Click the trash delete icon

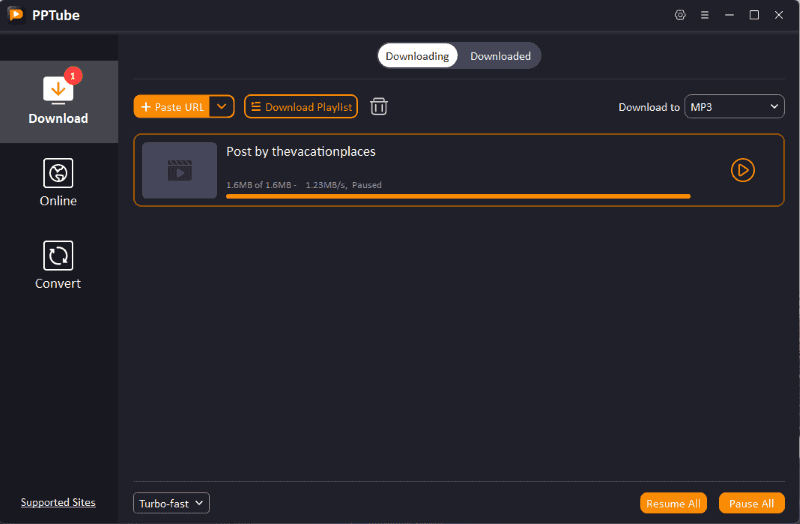pos(379,107)
